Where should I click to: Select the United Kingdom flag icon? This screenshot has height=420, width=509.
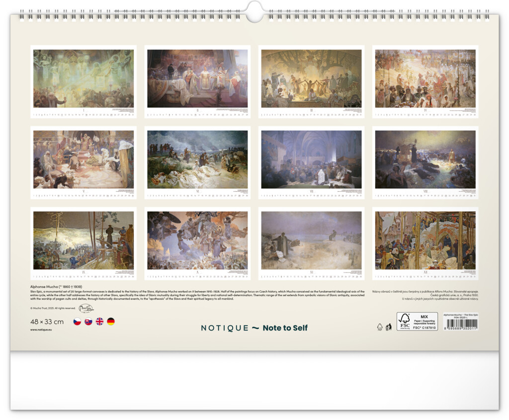99,322
